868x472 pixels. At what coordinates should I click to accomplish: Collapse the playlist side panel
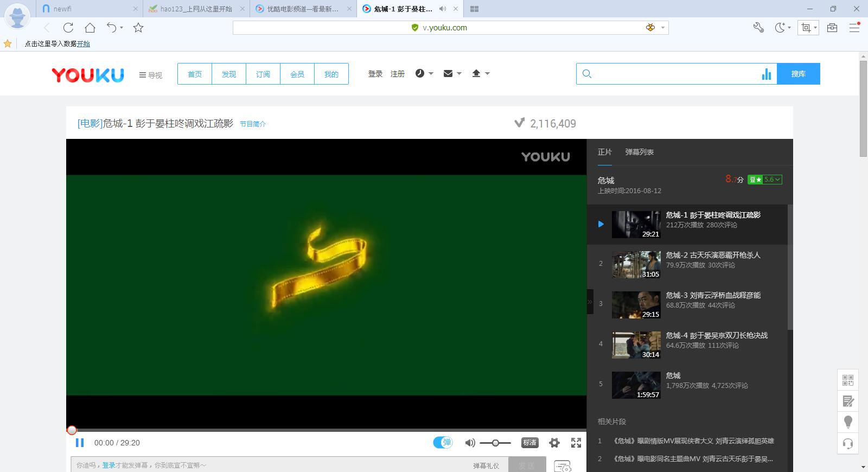pos(590,302)
